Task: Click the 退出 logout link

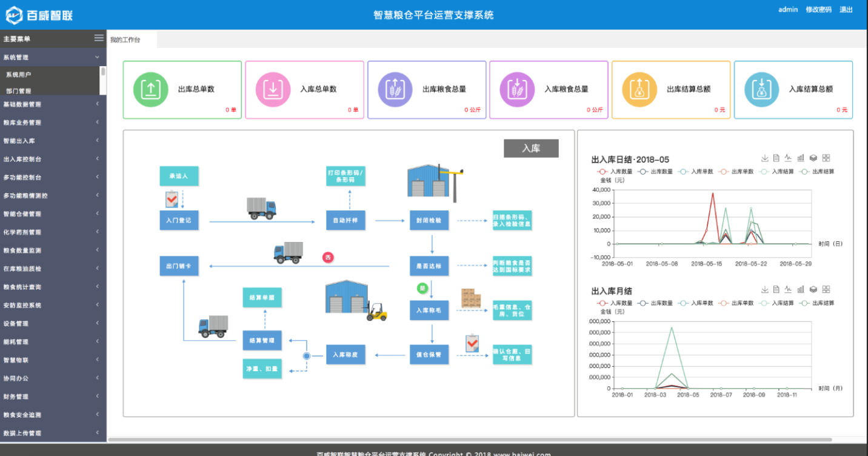Action: (846, 10)
